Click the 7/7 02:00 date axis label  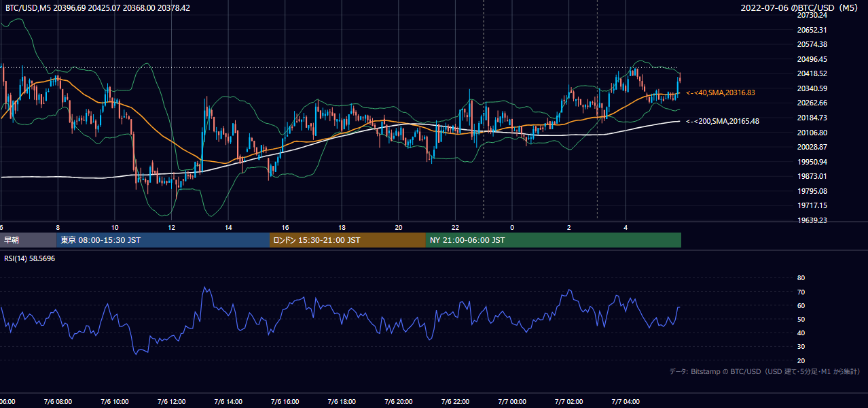(x=569, y=402)
